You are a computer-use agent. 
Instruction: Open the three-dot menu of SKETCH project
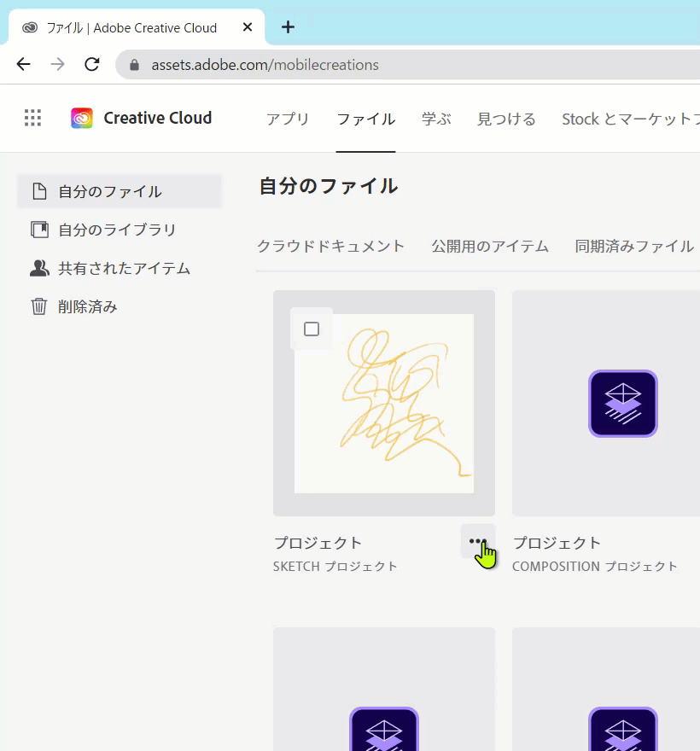(478, 541)
